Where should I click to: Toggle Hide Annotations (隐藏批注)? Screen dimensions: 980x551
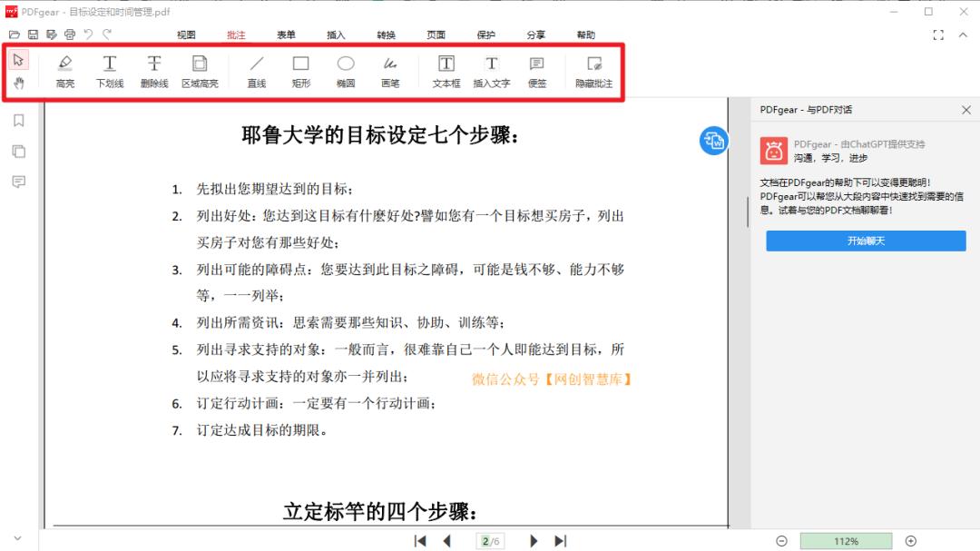click(593, 73)
